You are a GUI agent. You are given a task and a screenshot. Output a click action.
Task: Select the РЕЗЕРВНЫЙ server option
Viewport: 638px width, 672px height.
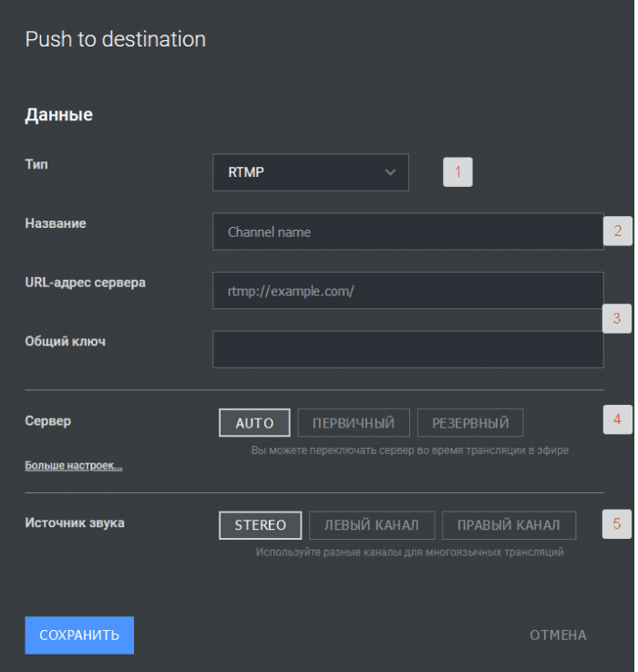coord(470,423)
